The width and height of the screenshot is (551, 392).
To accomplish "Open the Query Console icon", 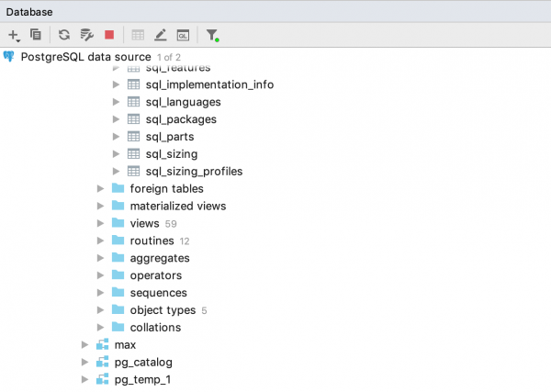I will [183, 35].
